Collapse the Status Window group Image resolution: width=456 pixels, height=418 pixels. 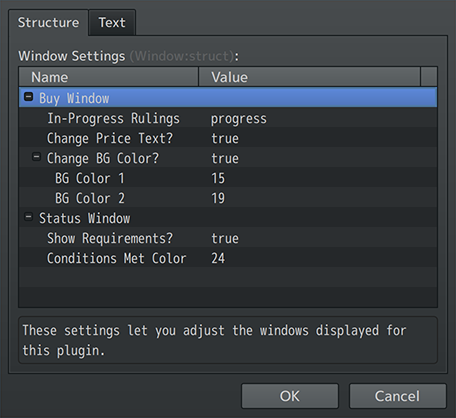29,217
